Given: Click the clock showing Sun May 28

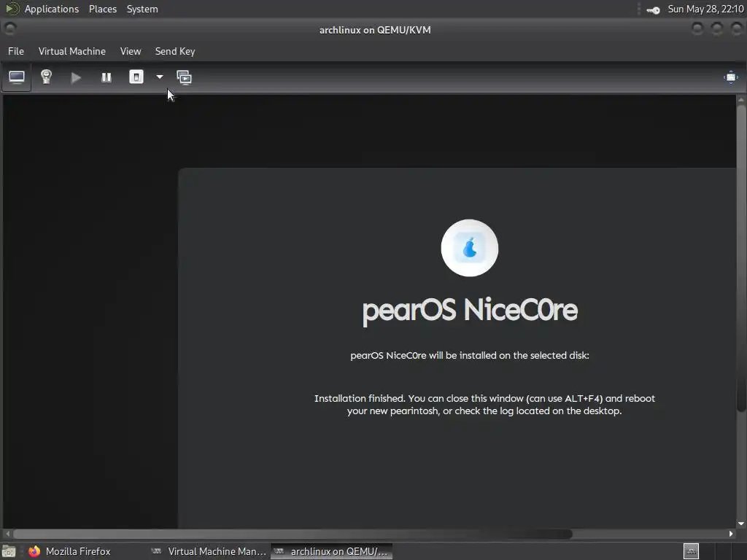Looking at the screenshot, I should [x=705, y=9].
